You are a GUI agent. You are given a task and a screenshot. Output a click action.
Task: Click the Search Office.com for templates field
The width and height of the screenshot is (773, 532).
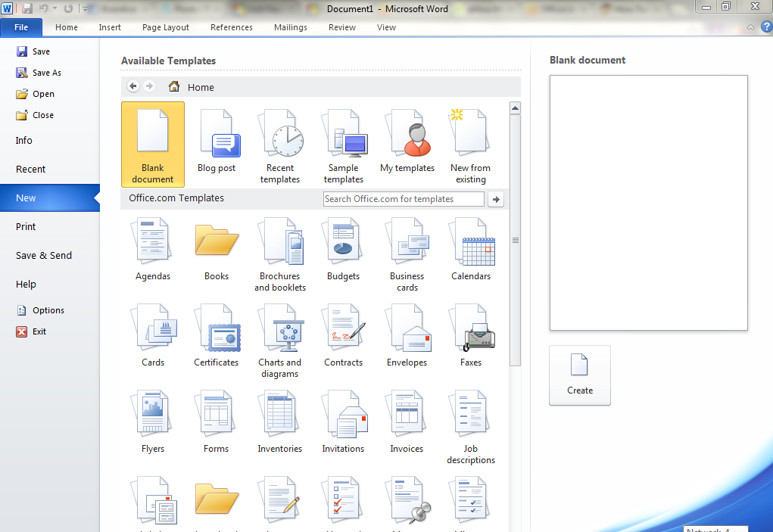(403, 199)
